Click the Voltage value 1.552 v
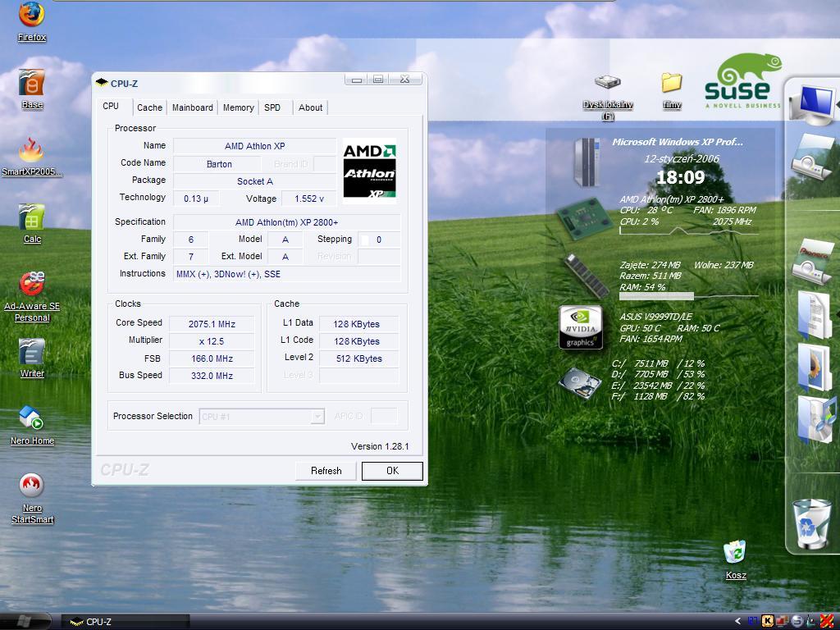This screenshot has width=840, height=630. click(309, 199)
